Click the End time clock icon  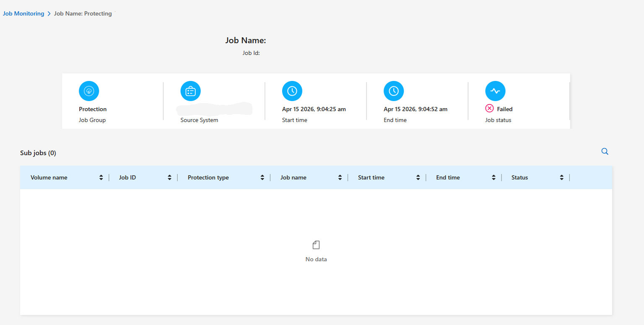[394, 91]
